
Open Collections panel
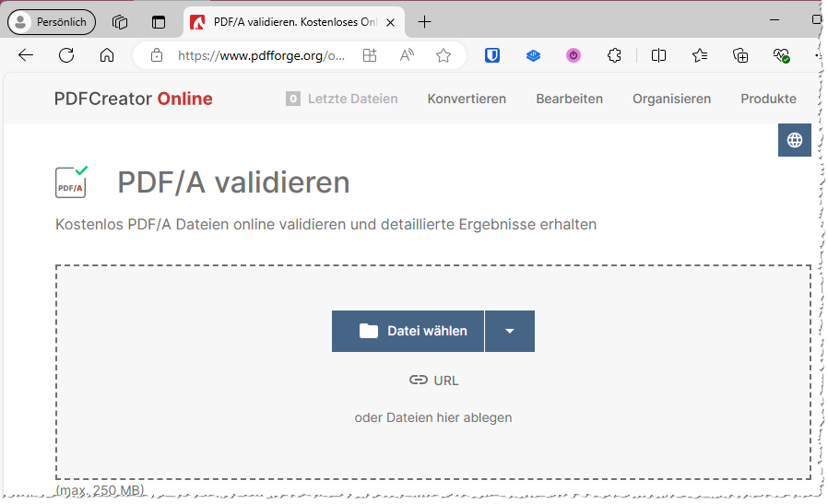pyautogui.click(x=740, y=55)
